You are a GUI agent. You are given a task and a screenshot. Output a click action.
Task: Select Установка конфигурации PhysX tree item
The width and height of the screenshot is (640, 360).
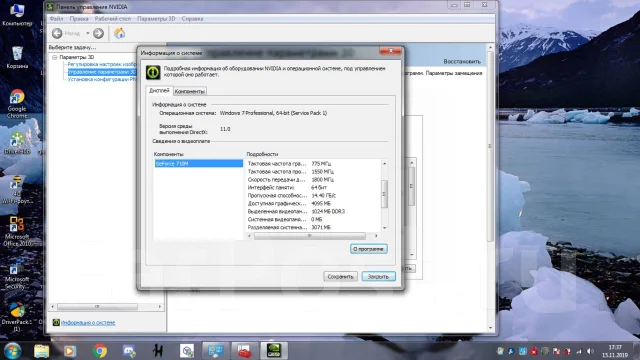[x=102, y=79]
